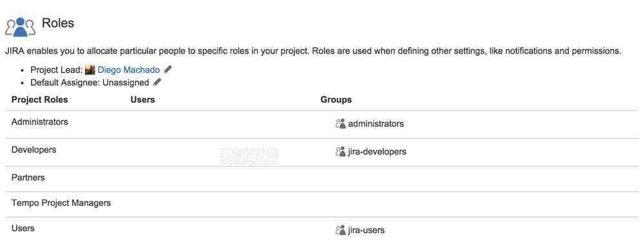The height and width of the screenshot is (242, 644).
Task: Click the Partners role row label
Action: pyautogui.click(x=28, y=178)
